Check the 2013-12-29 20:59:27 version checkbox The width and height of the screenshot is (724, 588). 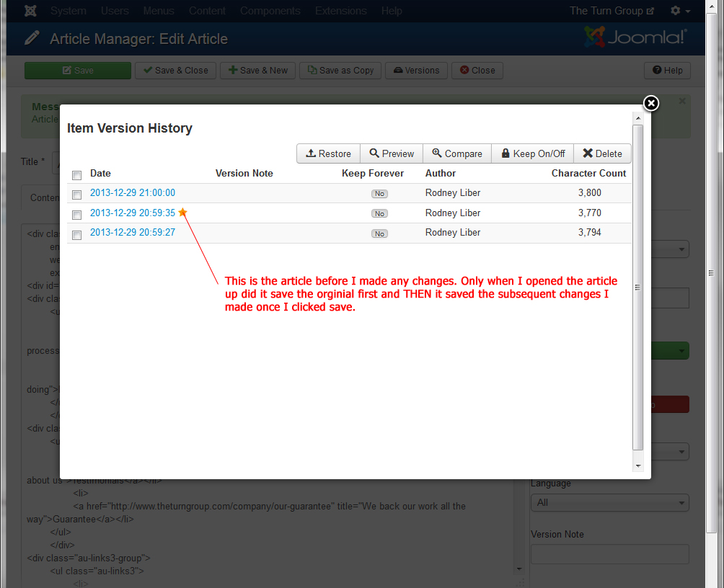[x=77, y=234]
